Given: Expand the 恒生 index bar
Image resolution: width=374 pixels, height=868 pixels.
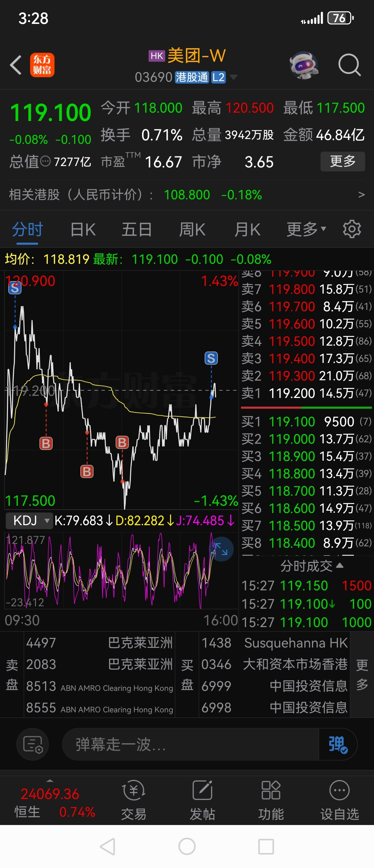Looking at the screenshot, I should (x=50, y=780).
